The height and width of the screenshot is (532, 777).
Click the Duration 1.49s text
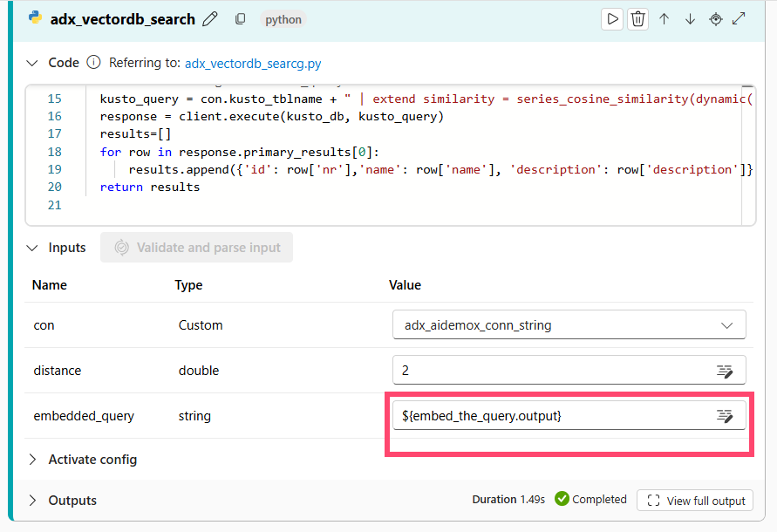pyautogui.click(x=508, y=499)
